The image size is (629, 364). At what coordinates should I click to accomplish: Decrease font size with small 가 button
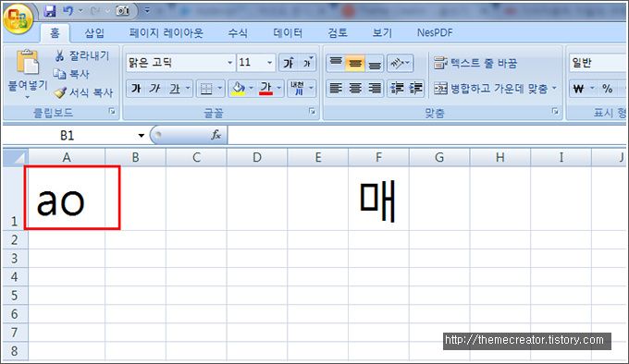tap(307, 63)
